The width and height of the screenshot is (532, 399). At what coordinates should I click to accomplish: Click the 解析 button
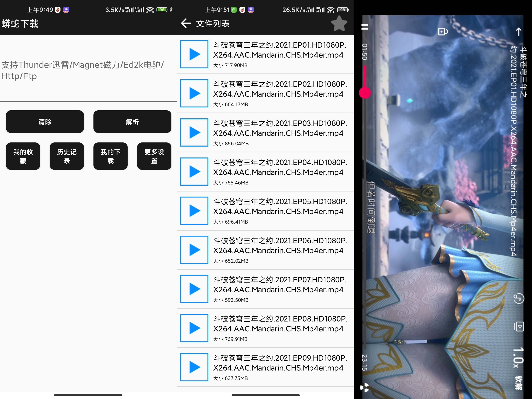coord(132,122)
